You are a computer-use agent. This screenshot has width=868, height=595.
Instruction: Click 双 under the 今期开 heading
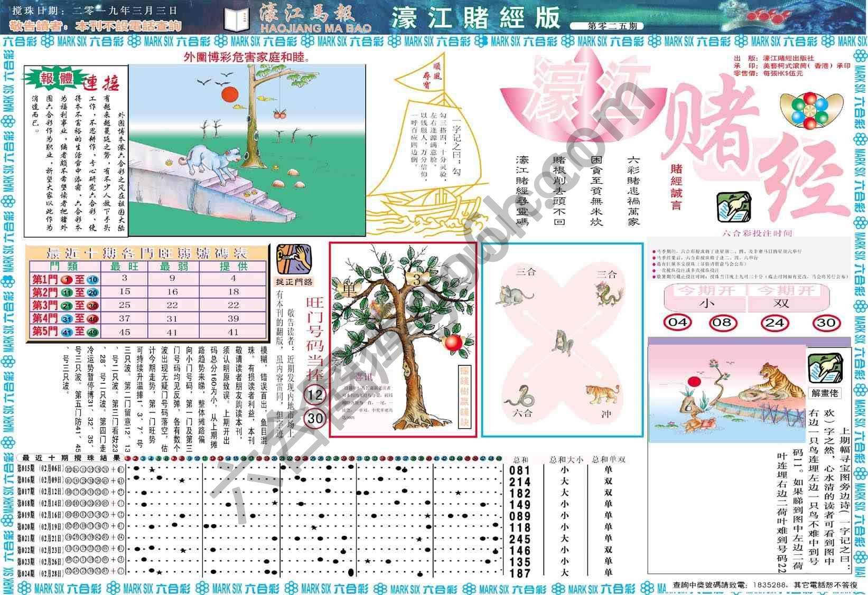pyautogui.click(x=780, y=303)
